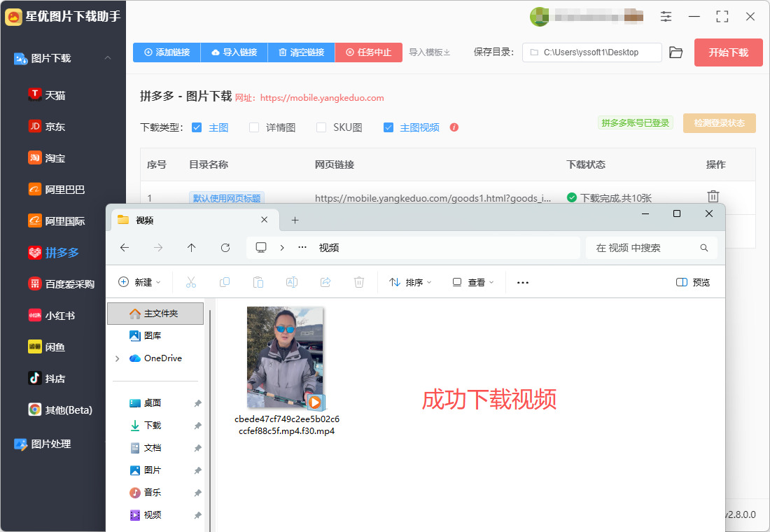This screenshot has height=532, width=770.
Task: Open 视频 in Explorer quick access
Action: coord(146,514)
